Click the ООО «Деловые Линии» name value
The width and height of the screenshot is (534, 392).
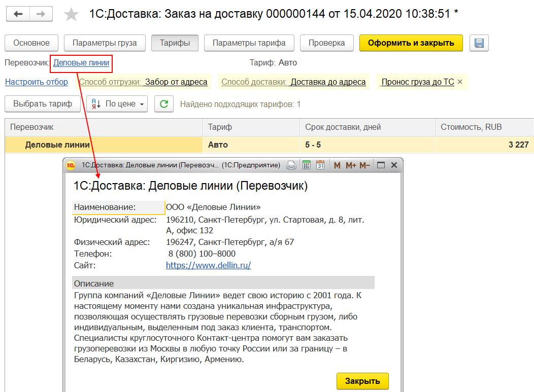click(x=213, y=207)
